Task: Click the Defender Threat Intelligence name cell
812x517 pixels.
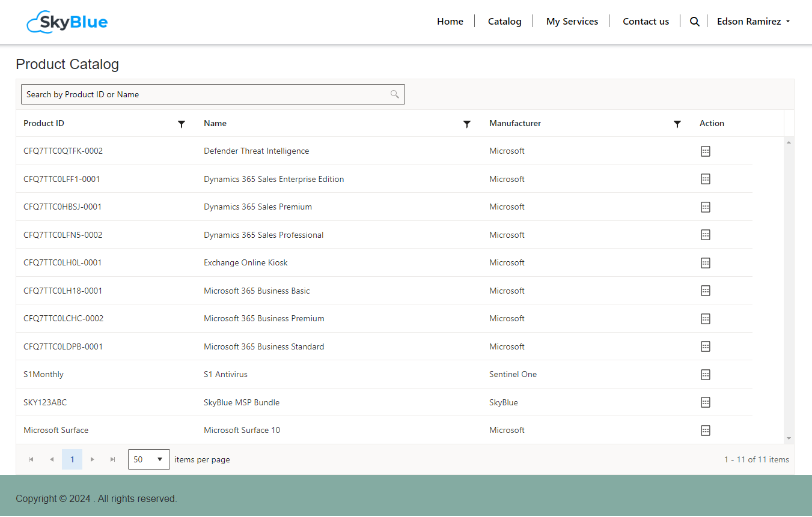Action: point(257,151)
